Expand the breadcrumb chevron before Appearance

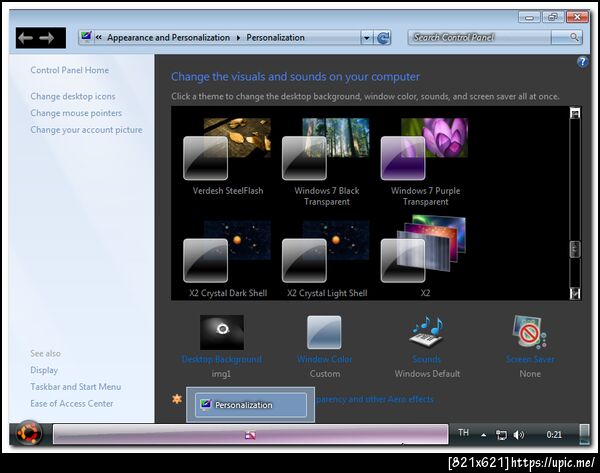tap(99, 37)
